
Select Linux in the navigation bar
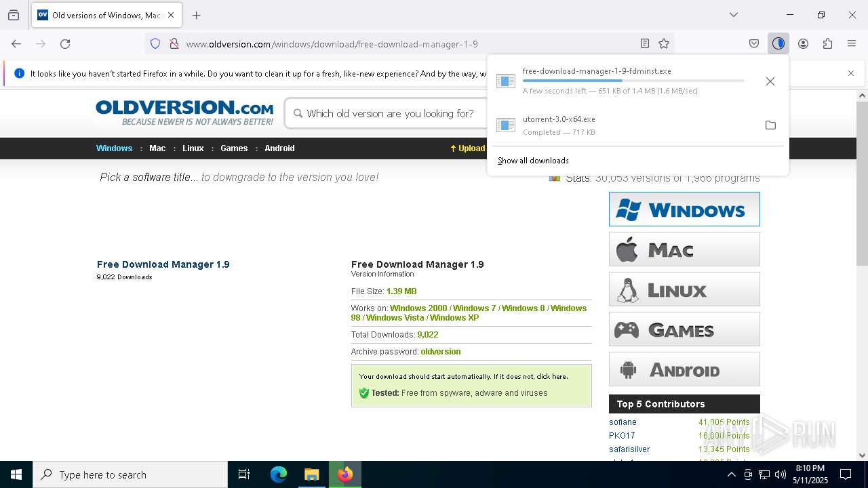193,148
